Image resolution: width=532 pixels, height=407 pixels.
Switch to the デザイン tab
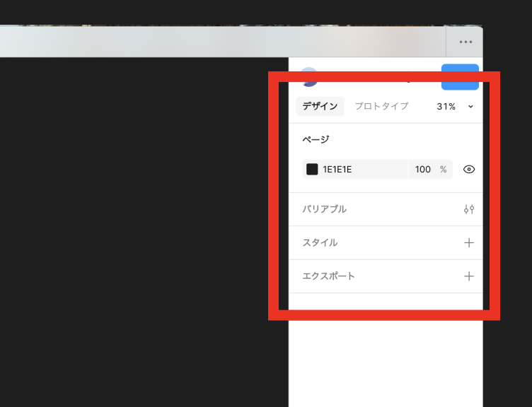[320, 107]
